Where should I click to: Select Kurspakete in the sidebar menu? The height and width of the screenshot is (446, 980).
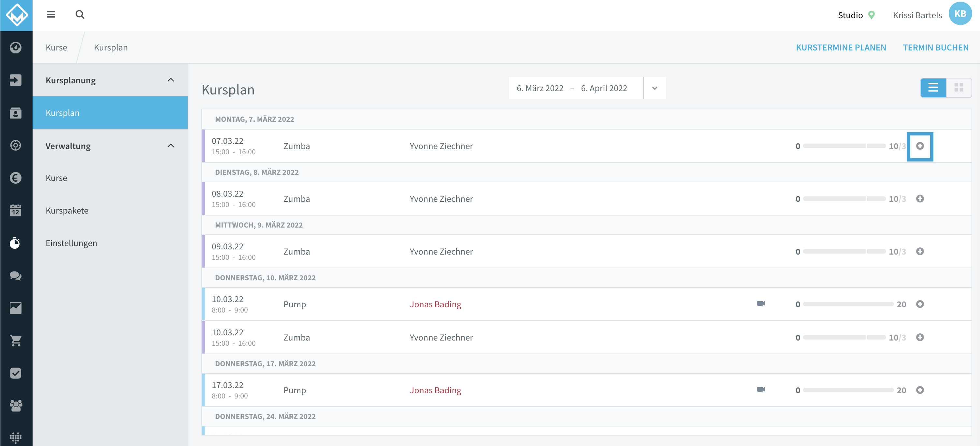(67, 210)
